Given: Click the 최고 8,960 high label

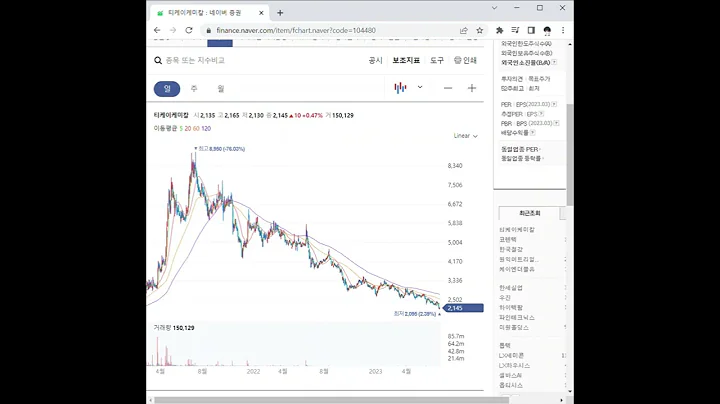Looking at the screenshot, I should point(219,149).
